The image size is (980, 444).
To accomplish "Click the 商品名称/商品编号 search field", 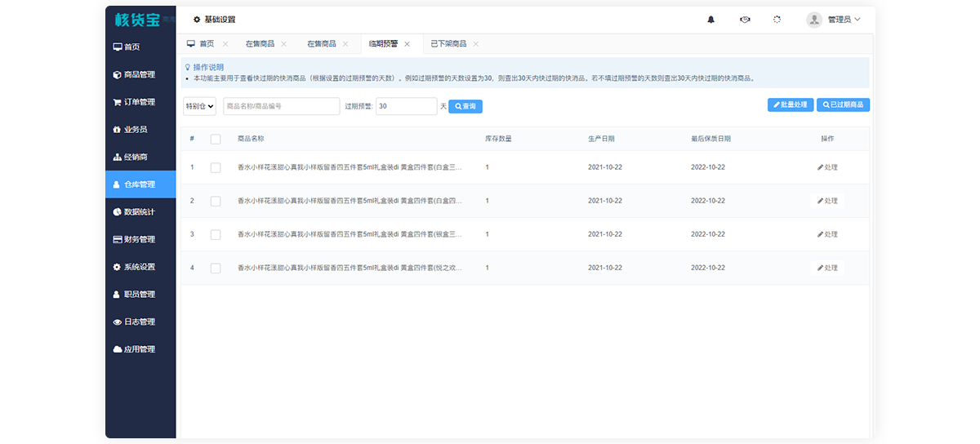I will point(281,106).
